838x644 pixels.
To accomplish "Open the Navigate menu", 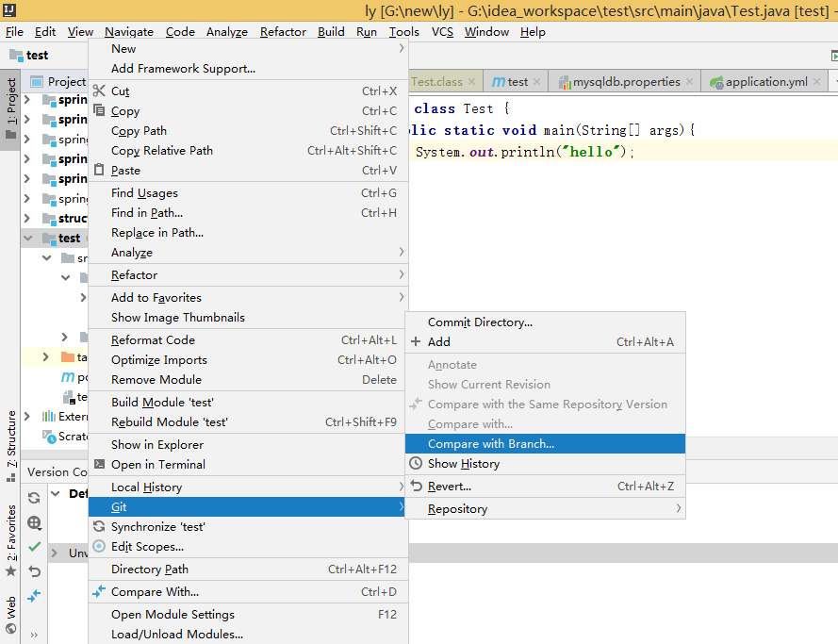I will click(129, 32).
